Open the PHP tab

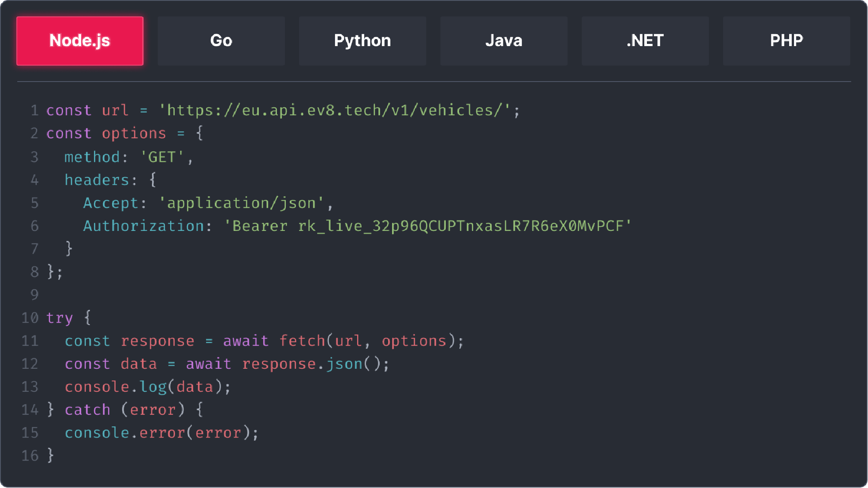pos(786,41)
